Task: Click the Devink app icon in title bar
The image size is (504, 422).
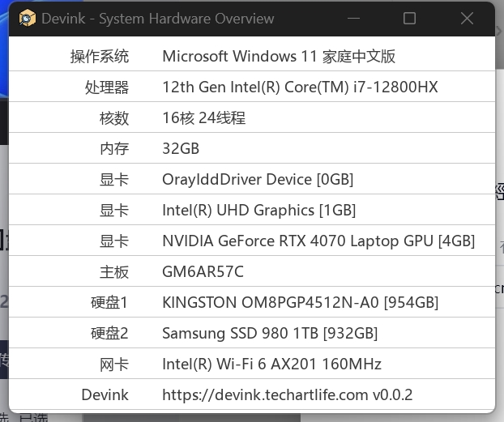Action: click(27, 19)
